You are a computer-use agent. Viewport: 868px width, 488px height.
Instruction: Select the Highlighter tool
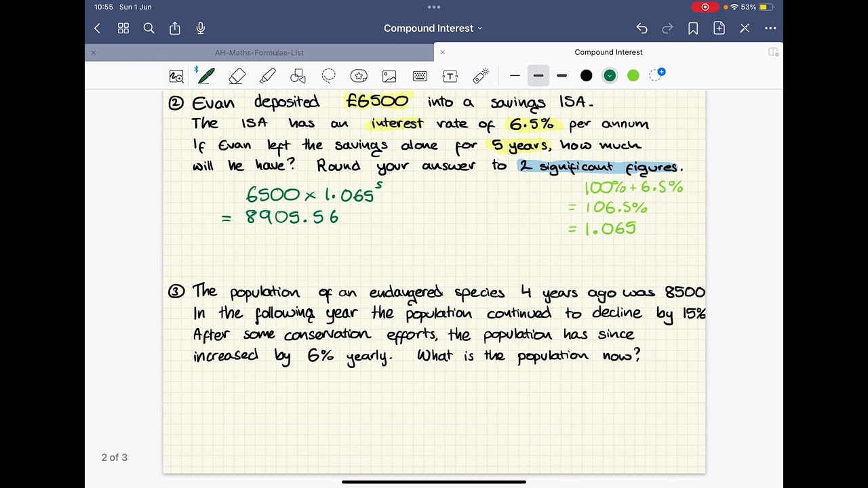pyautogui.click(x=268, y=76)
